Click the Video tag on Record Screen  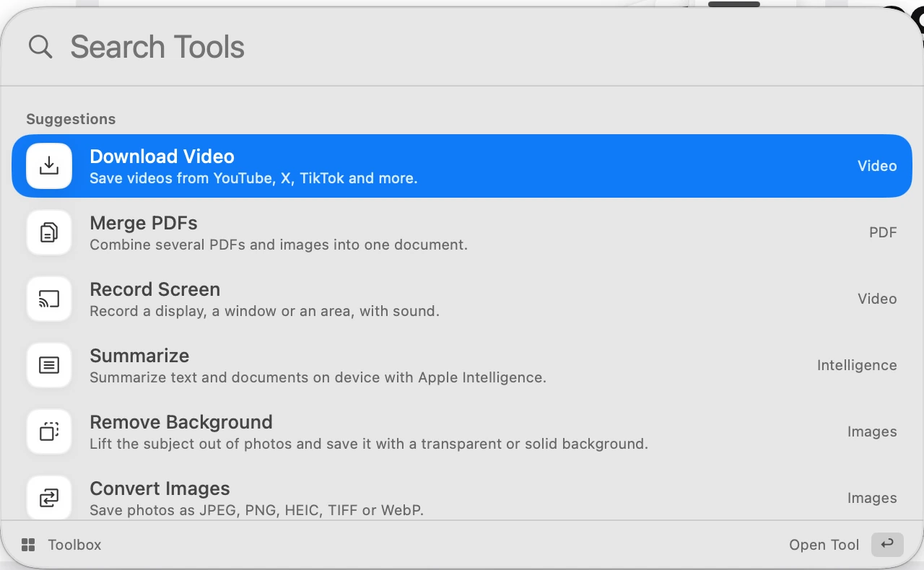pyautogui.click(x=877, y=299)
